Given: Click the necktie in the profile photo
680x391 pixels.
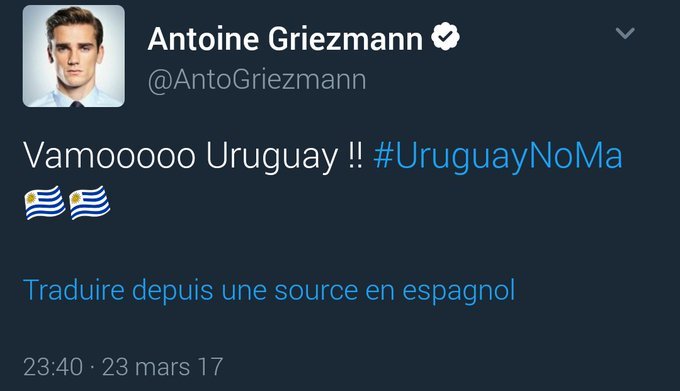Looking at the screenshot, I should pyautogui.click(x=76, y=104).
